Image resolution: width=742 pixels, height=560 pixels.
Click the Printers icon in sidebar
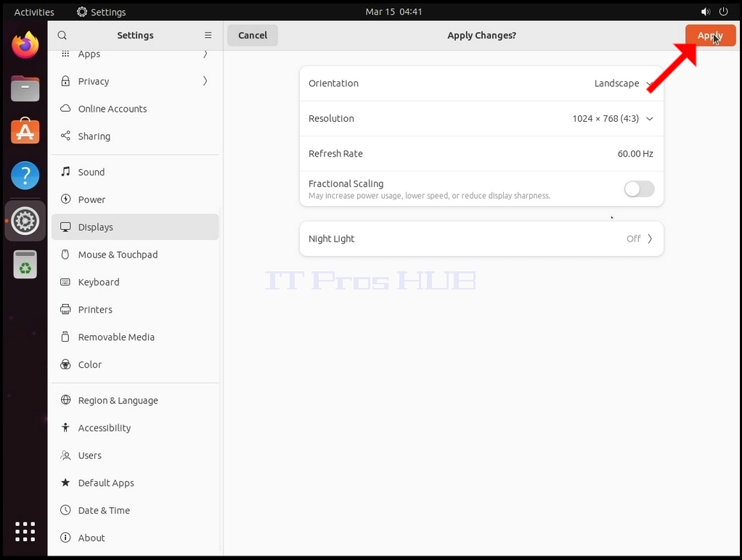tap(66, 309)
